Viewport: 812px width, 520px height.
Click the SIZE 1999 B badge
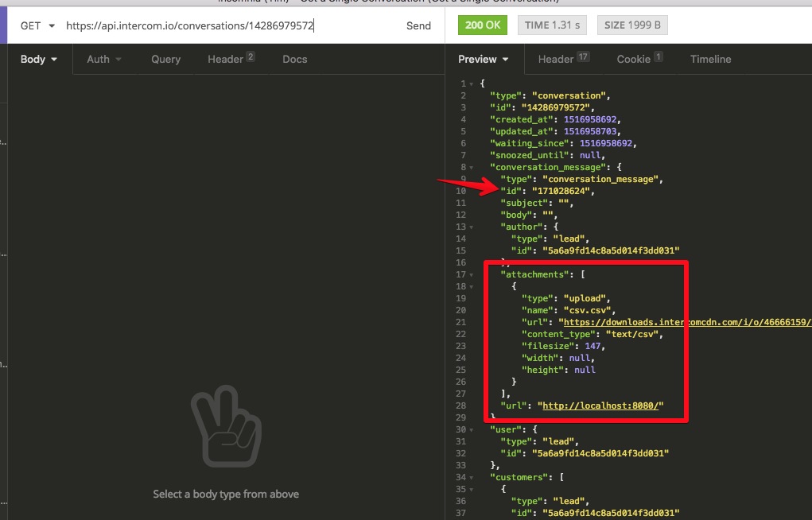tap(632, 25)
